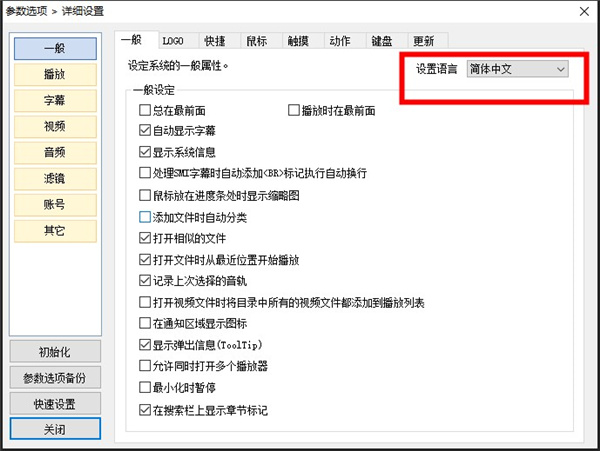Enable the 总在最前面 checkbox
Viewport: 600px width, 451px height.
coord(145,111)
